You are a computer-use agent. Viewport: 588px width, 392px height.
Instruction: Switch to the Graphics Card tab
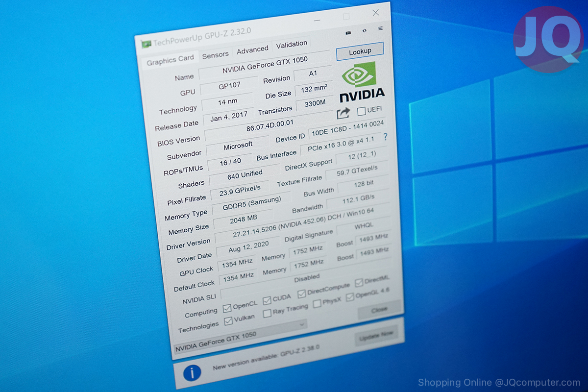pos(170,60)
